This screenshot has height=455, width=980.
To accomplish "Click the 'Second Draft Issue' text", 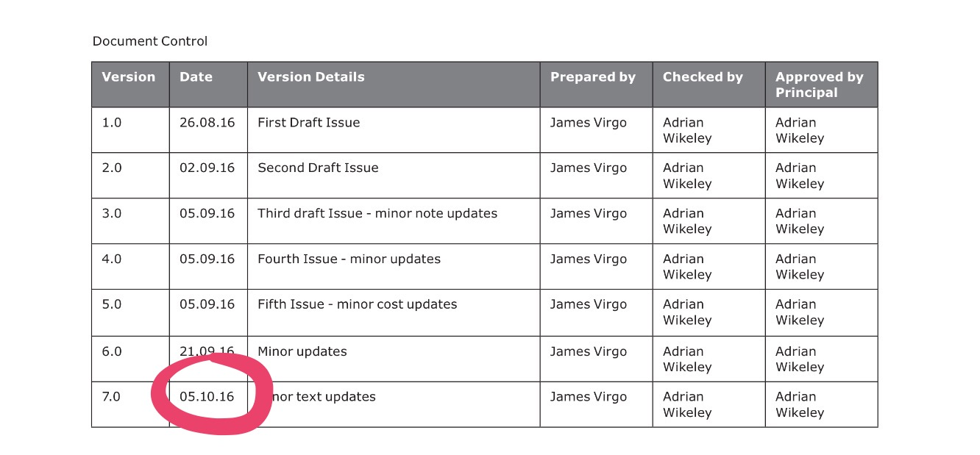I will 318,168.
